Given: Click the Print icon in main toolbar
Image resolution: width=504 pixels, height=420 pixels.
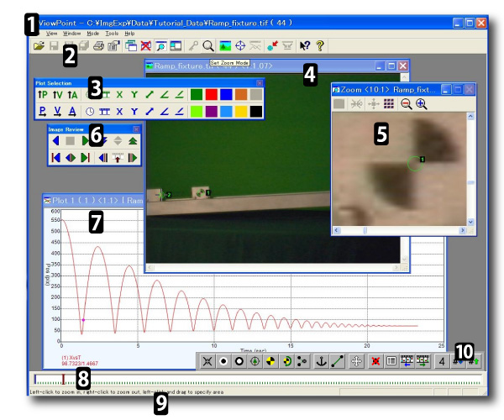Looking at the screenshot, I should pos(98,46).
